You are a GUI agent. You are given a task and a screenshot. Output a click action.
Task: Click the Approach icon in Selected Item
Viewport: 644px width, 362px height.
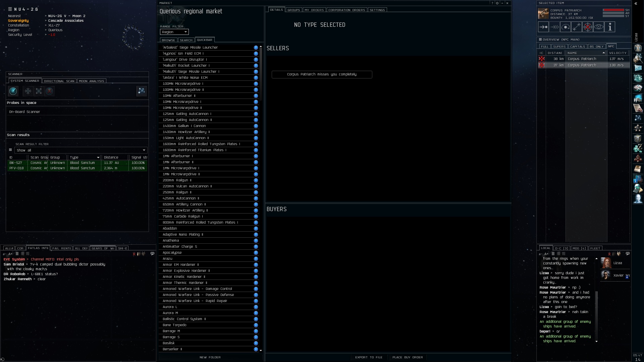click(x=543, y=27)
